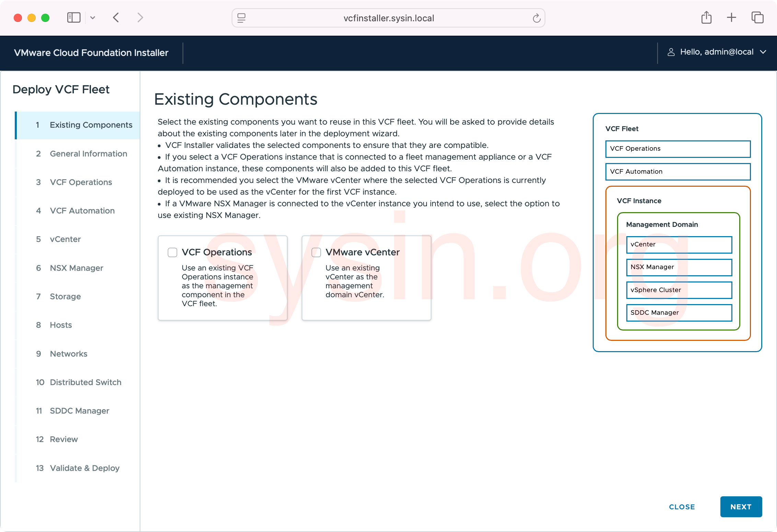This screenshot has width=777, height=532.
Task: Navigate forward using the browser forward arrow
Action: coord(140,18)
